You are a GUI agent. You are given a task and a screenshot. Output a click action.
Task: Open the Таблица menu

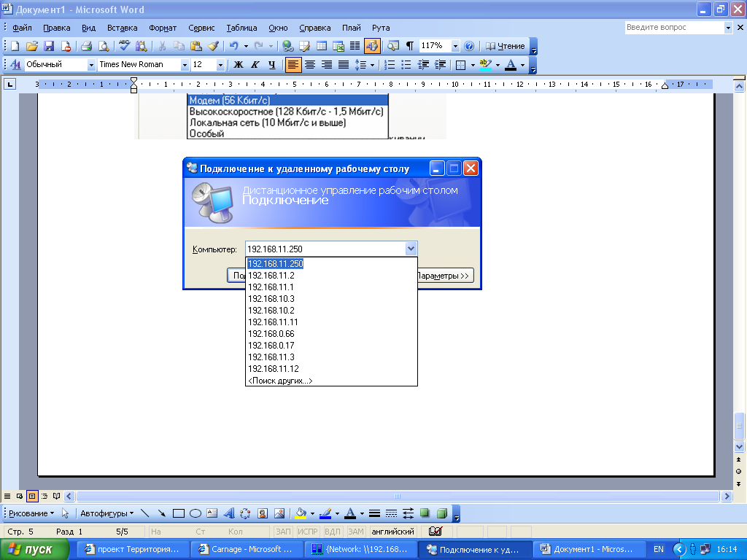241,28
